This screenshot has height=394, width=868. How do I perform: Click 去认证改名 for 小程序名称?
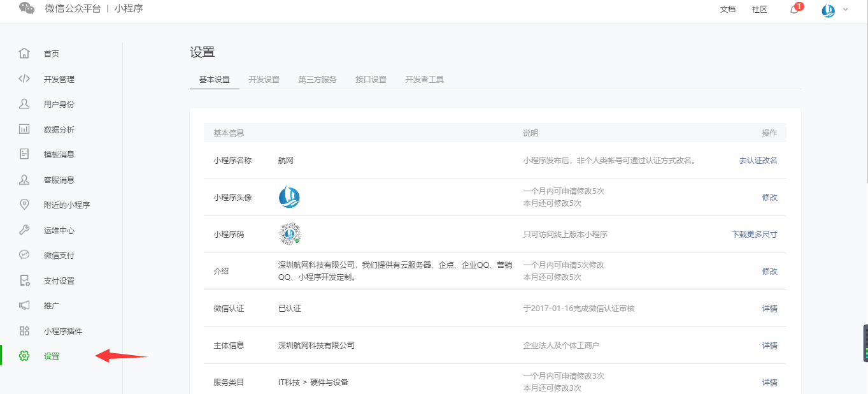[x=758, y=161]
